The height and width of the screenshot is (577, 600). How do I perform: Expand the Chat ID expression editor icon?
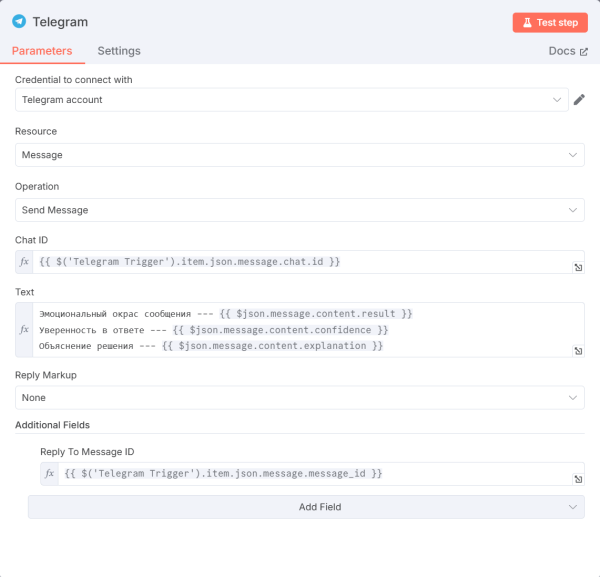578,267
